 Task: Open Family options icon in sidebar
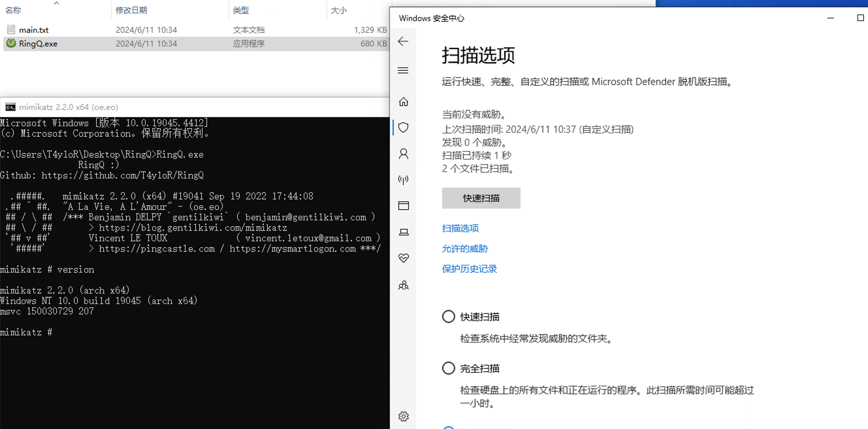(403, 285)
